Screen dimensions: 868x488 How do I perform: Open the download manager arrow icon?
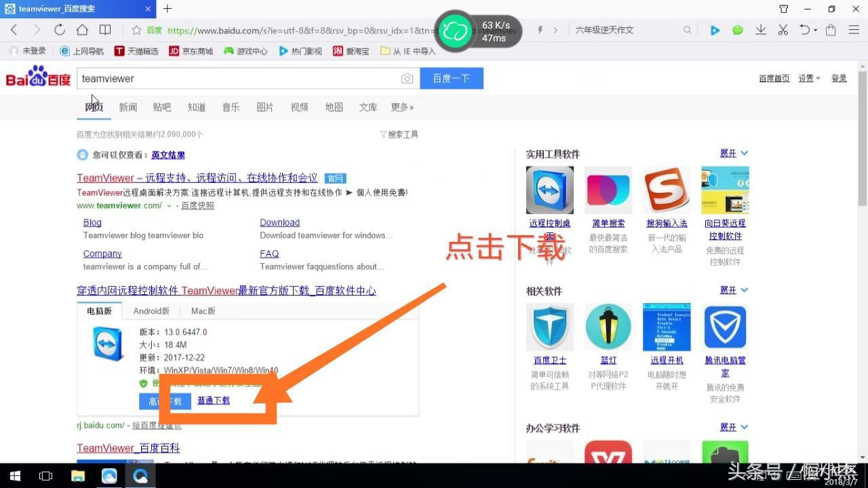click(760, 29)
